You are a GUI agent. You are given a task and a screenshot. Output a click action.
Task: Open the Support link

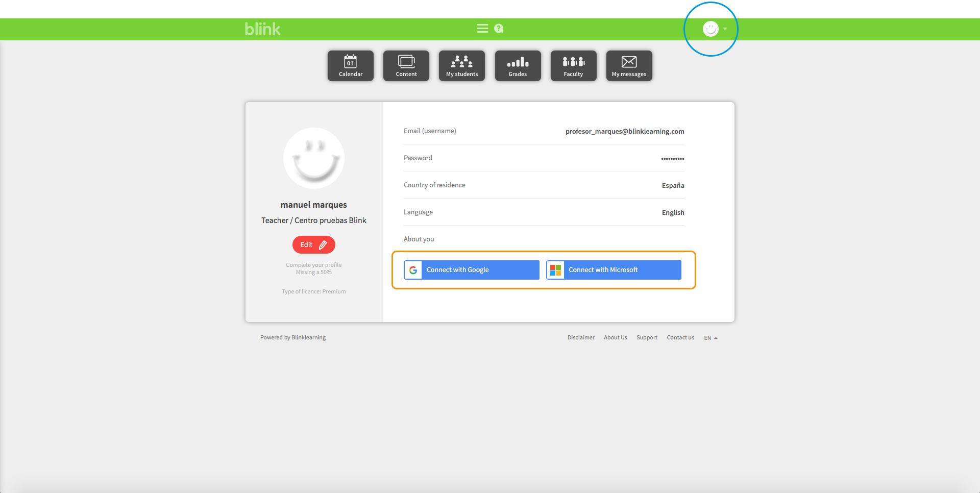(x=647, y=337)
